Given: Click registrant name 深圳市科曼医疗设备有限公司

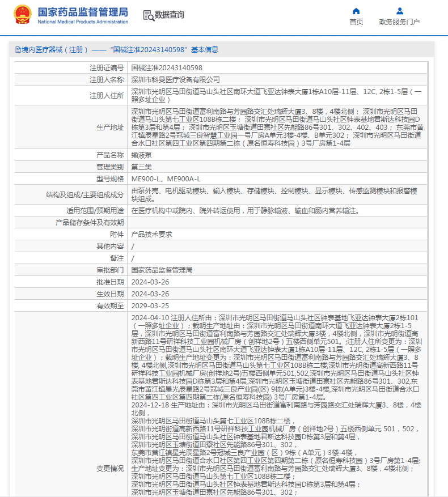Looking at the screenshot, I should (175, 80).
